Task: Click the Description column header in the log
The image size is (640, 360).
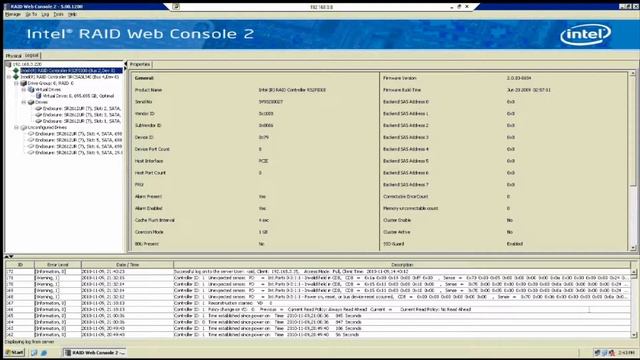Action: [402, 265]
